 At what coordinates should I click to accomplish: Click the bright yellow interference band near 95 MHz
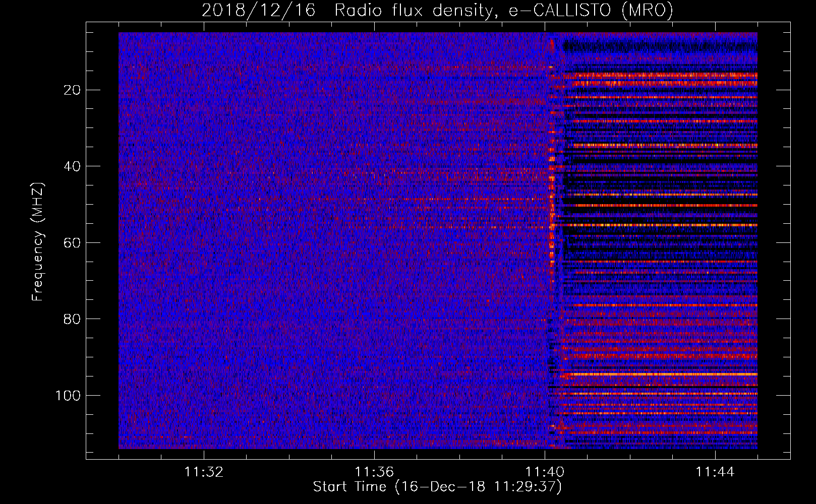[661, 374]
